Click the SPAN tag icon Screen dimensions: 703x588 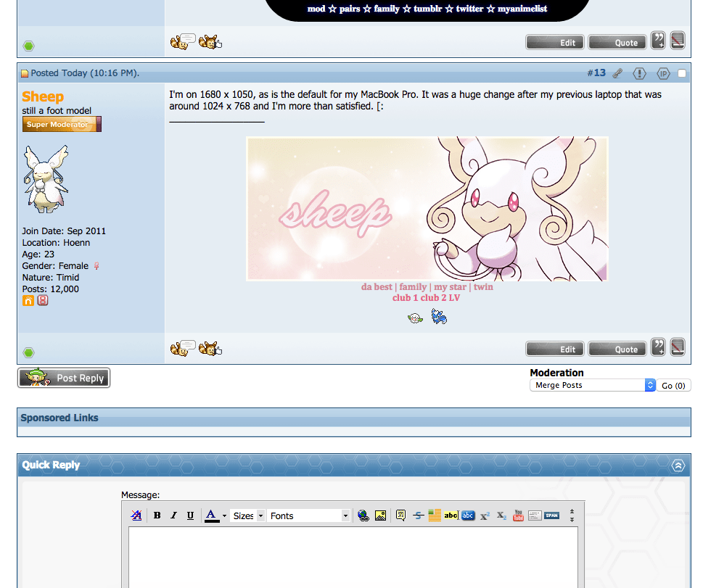pyautogui.click(x=552, y=515)
